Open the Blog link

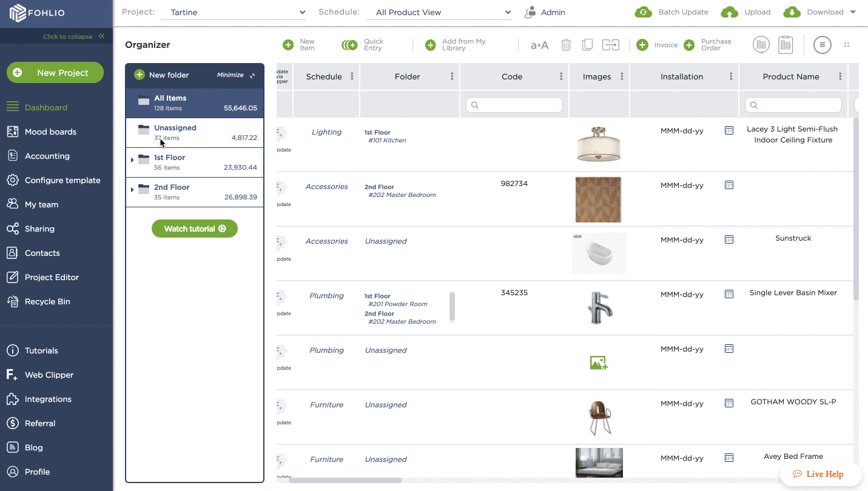pyautogui.click(x=33, y=447)
